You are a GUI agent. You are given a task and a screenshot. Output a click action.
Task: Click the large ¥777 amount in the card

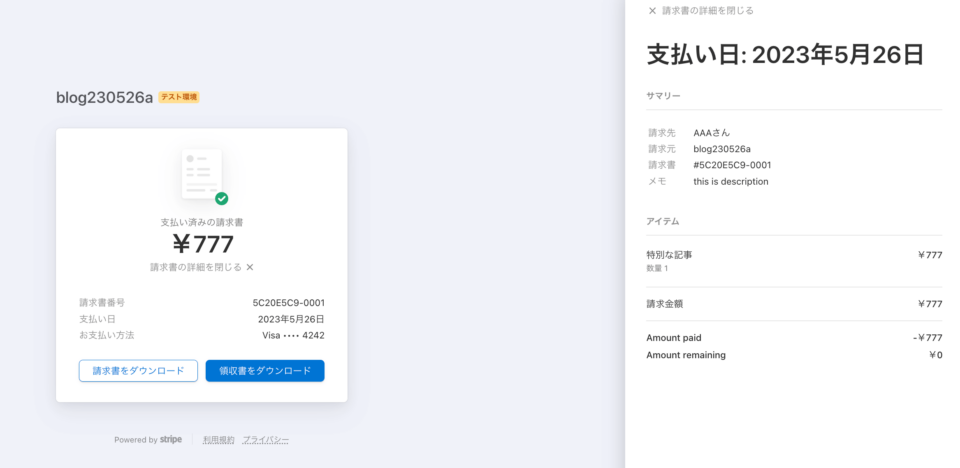pyautogui.click(x=202, y=244)
